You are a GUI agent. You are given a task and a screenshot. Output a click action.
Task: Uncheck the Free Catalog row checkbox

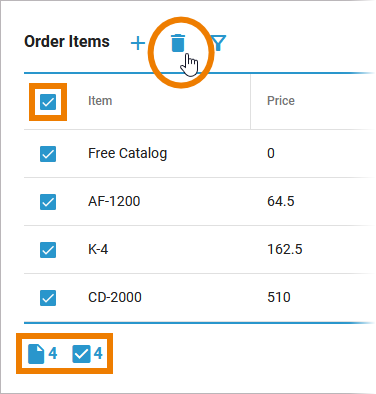pyautogui.click(x=48, y=154)
